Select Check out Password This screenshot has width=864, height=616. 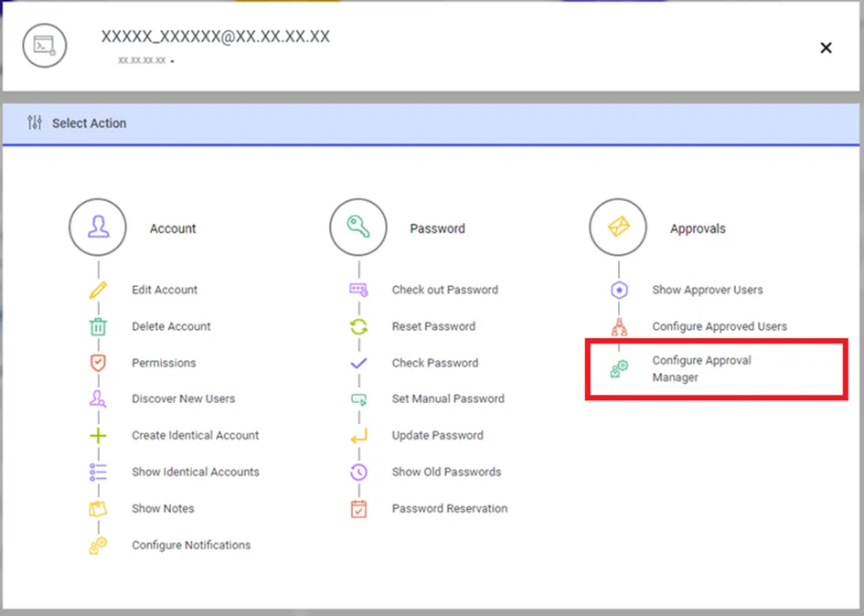tap(444, 290)
